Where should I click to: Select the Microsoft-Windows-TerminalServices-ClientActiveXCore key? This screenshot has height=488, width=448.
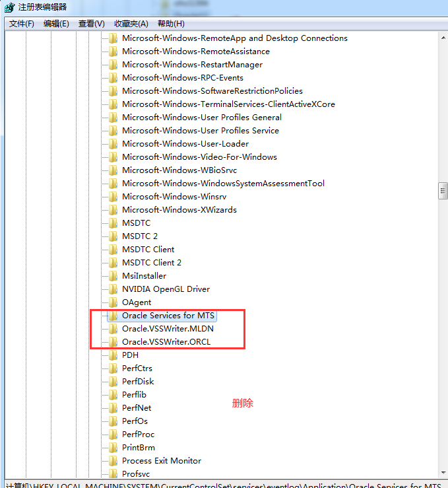(228, 104)
